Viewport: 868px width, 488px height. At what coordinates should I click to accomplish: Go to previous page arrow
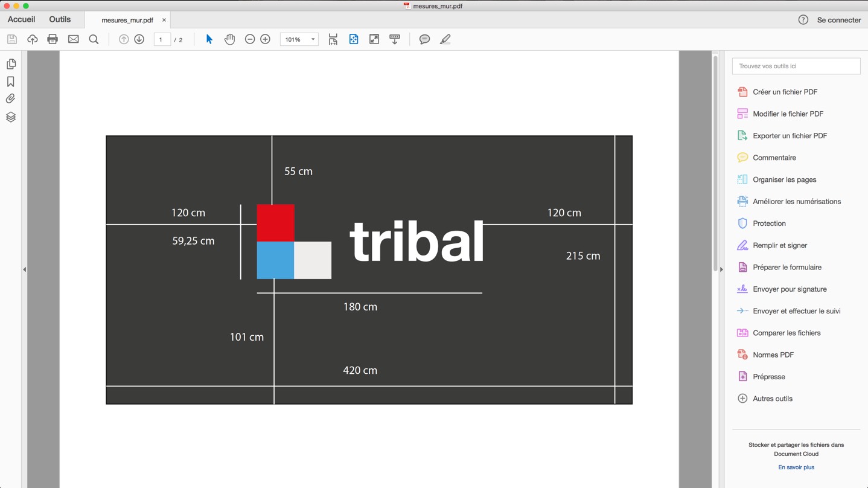124,39
